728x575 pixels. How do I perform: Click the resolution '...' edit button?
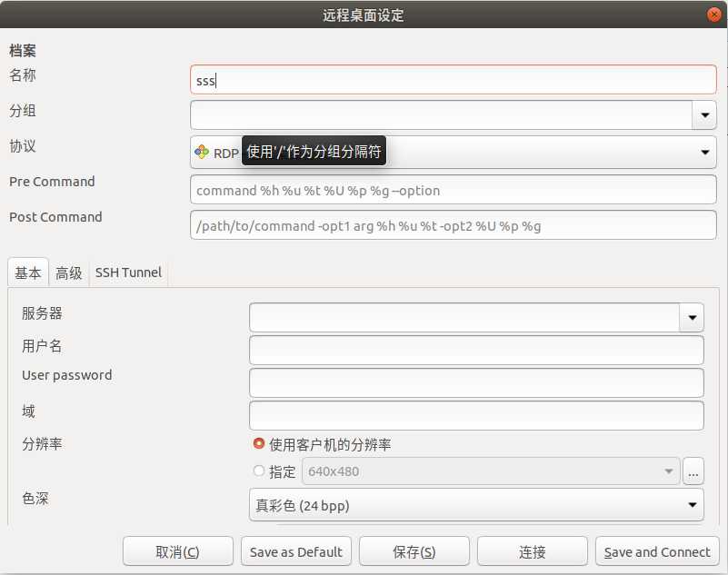693,471
